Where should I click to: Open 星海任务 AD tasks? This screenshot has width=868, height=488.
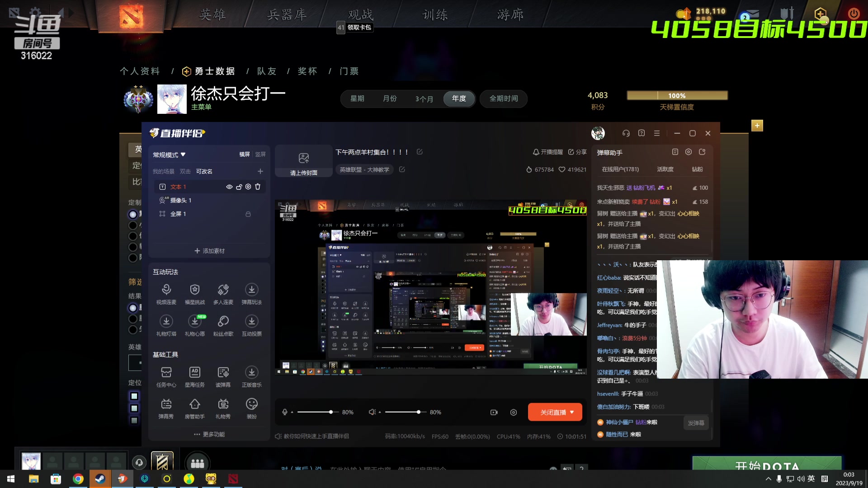pyautogui.click(x=194, y=376)
